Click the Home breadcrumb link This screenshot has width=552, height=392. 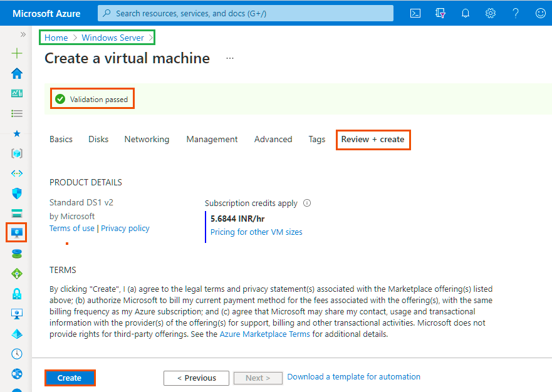click(56, 38)
